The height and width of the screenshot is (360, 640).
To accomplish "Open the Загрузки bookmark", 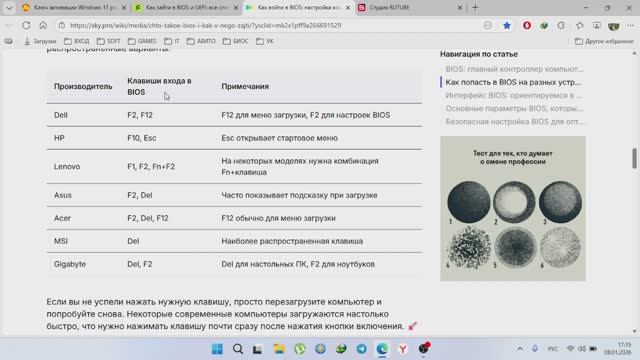I will 40,41.
